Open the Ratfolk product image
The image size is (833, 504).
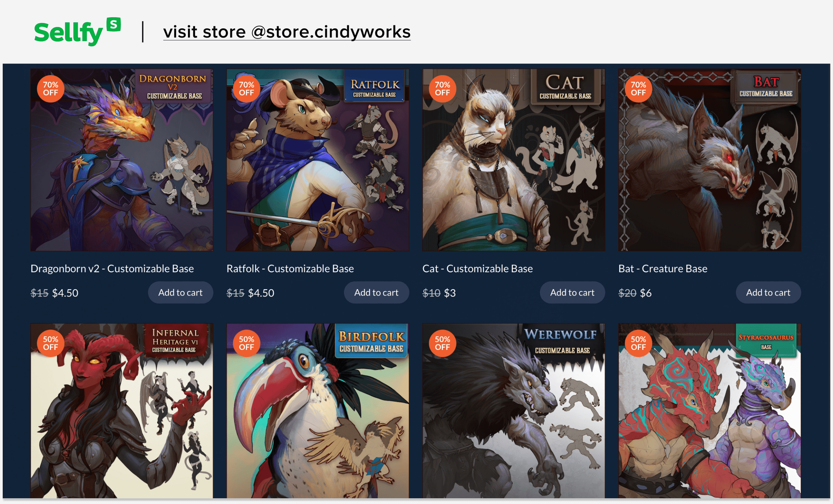pos(318,160)
